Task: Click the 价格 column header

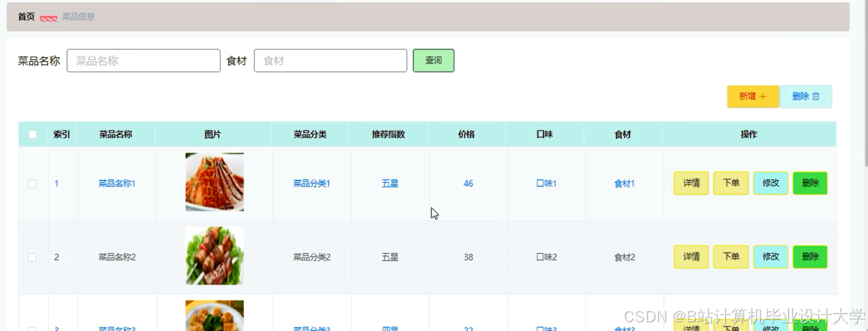Action: click(x=467, y=135)
